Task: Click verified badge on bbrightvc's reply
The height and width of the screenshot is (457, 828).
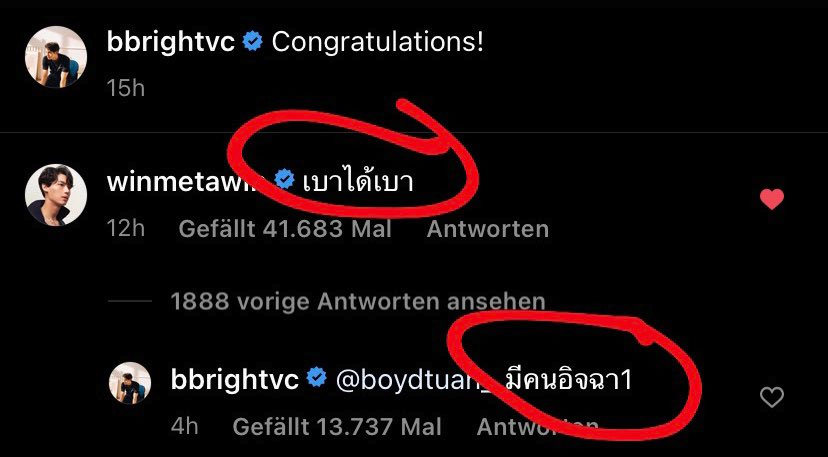Action: tap(317, 378)
